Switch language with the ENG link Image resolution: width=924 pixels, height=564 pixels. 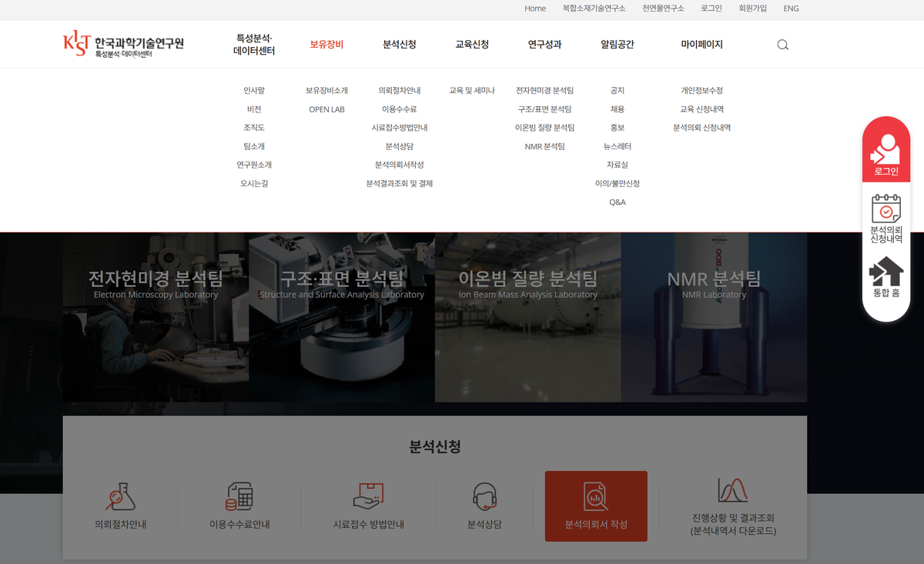coord(791,8)
